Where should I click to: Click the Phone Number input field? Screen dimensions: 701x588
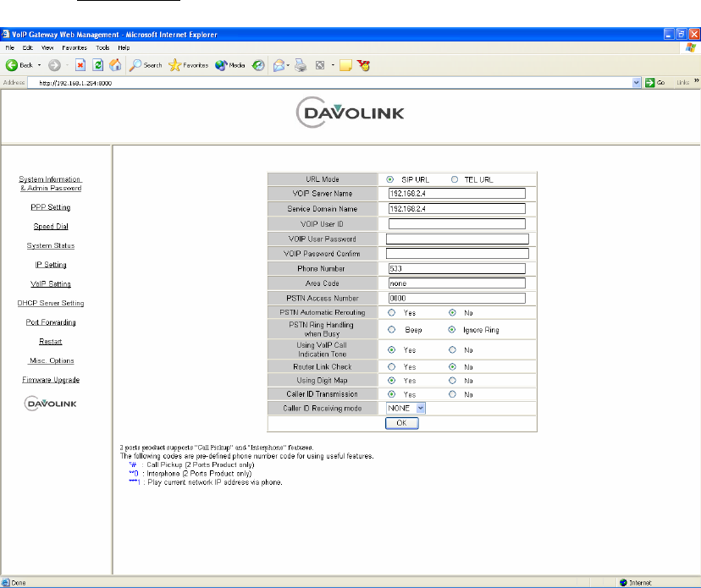(457, 268)
